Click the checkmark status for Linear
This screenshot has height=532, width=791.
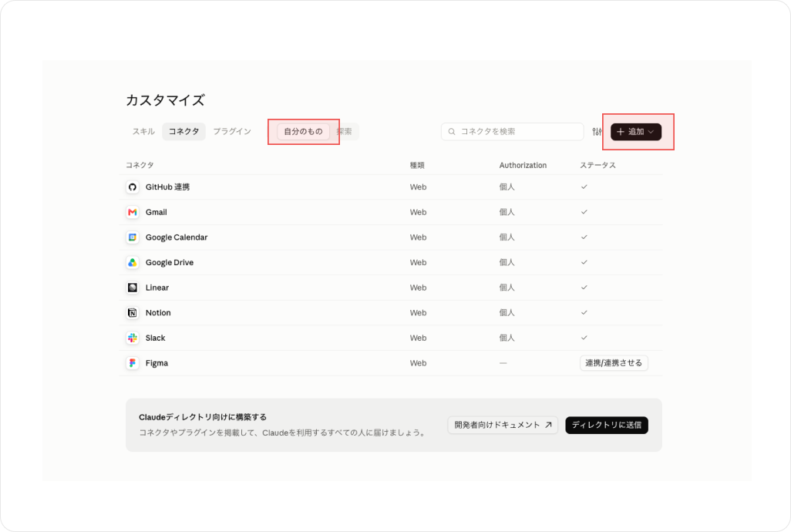[x=584, y=288]
